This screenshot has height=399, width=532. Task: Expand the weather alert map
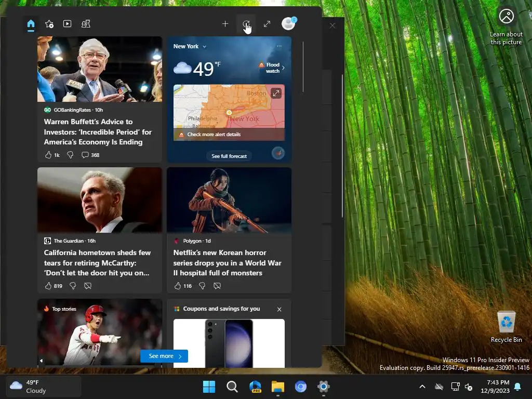276,93
